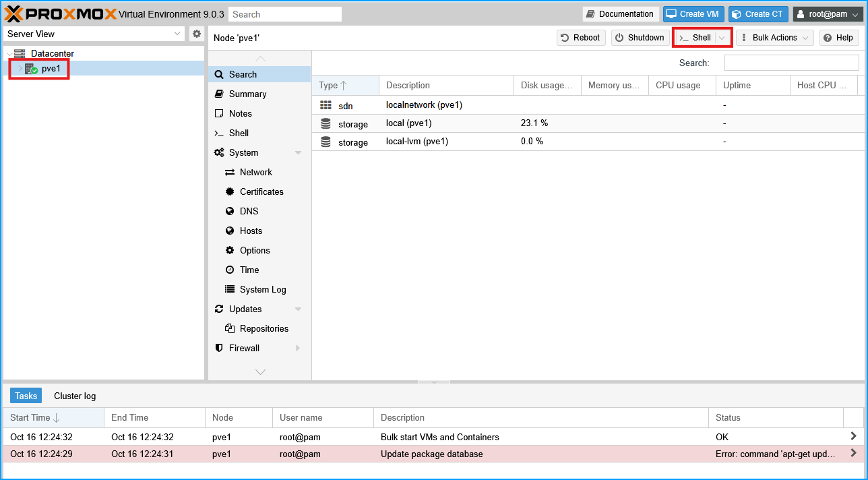Open Firewall via the shield icon
The width and height of the screenshot is (868, 480).
click(x=218, y=348)
